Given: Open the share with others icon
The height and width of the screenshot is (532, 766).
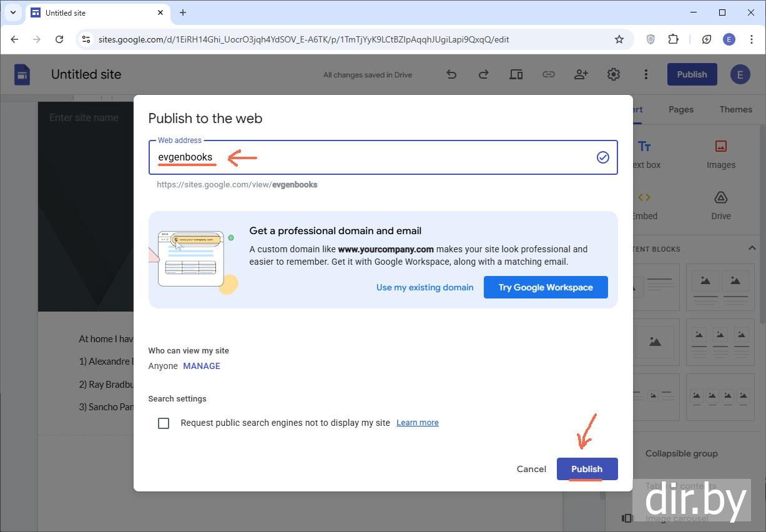Looking at the screenshot, I should click(581, 74).
